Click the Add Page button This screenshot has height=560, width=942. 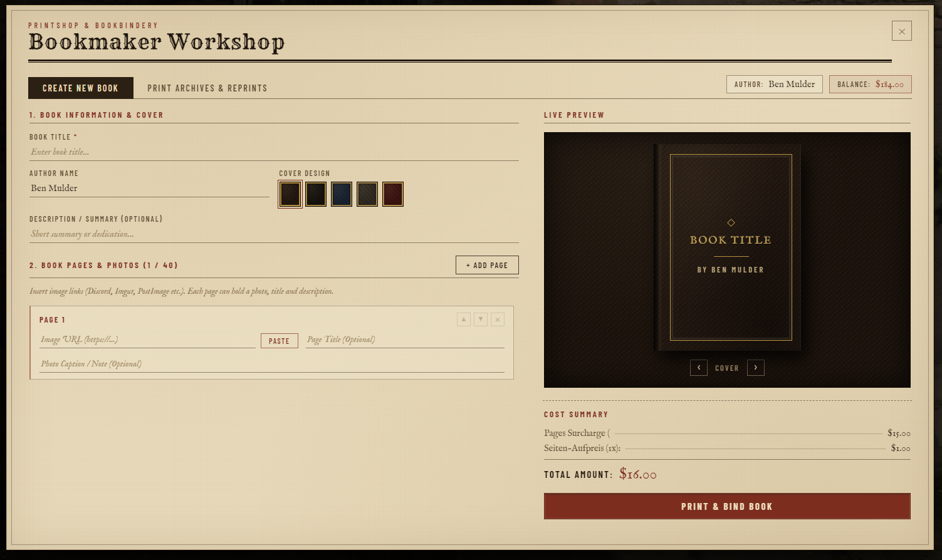tap(487, 265)
